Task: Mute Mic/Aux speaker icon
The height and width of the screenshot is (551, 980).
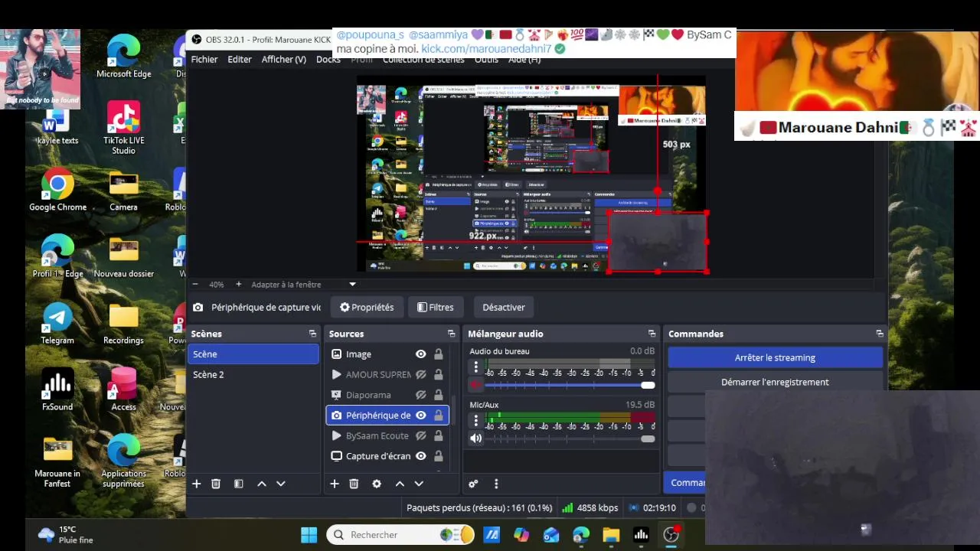Action: click(476, 439)
